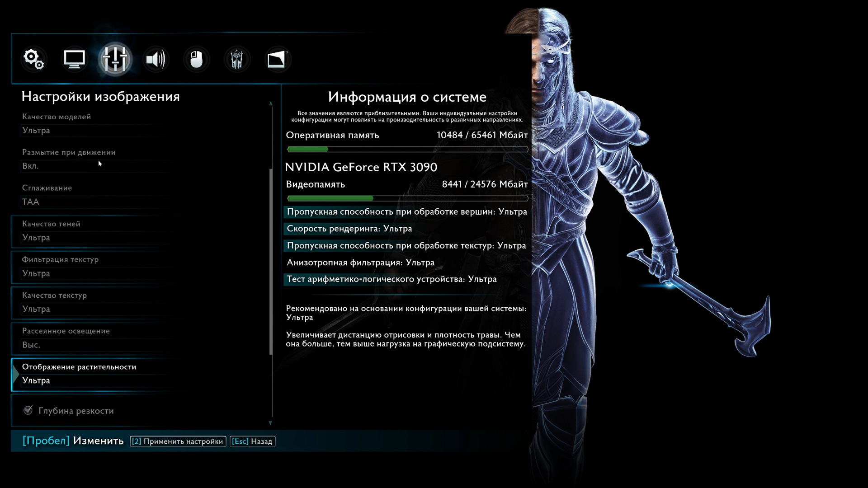
Task: Change the Рассеянное освещение setting
Action: point(140,338)
